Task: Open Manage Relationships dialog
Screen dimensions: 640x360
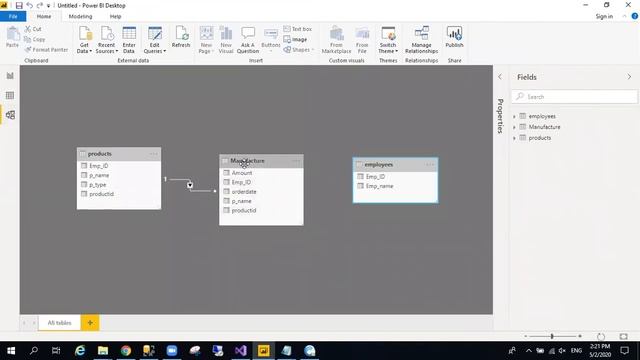Action: point(421,39)
